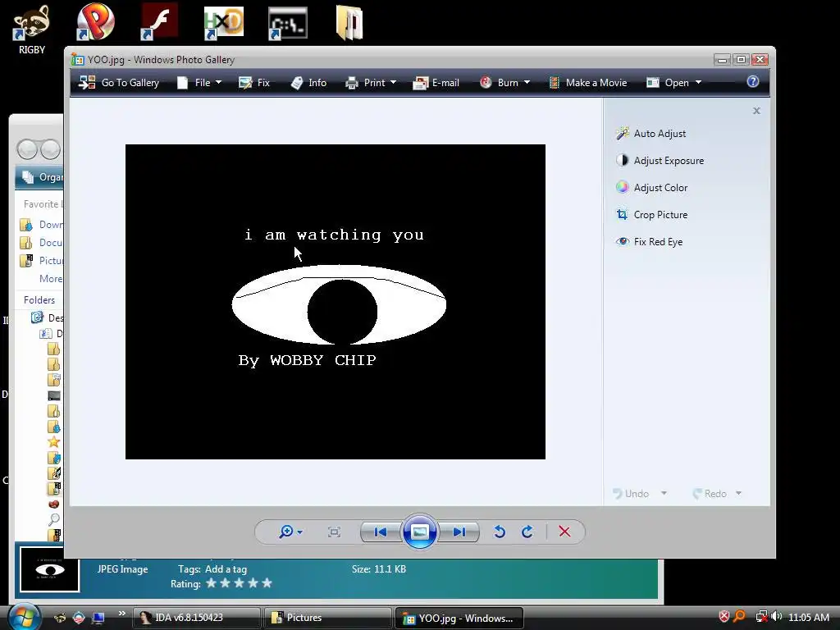Select the Desktop tree item in Explorer

point(47,317)
